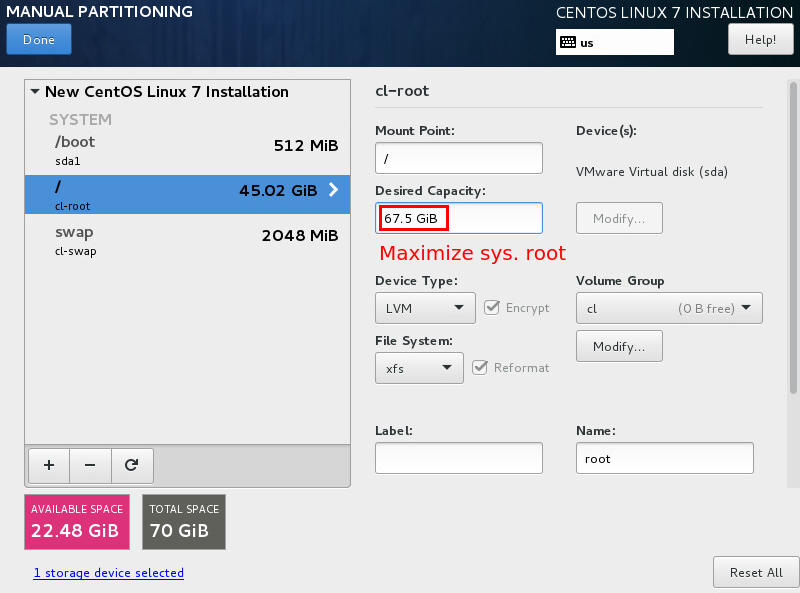Screen dimensions: 800x593
Task: Click the right panel vertical scrollbar
Action: click(794, 250)
